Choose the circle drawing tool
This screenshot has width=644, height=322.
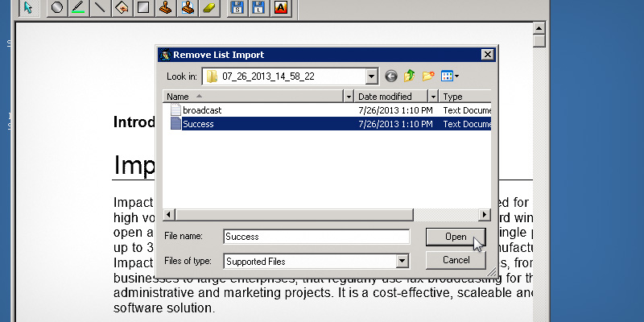[57, 8]
